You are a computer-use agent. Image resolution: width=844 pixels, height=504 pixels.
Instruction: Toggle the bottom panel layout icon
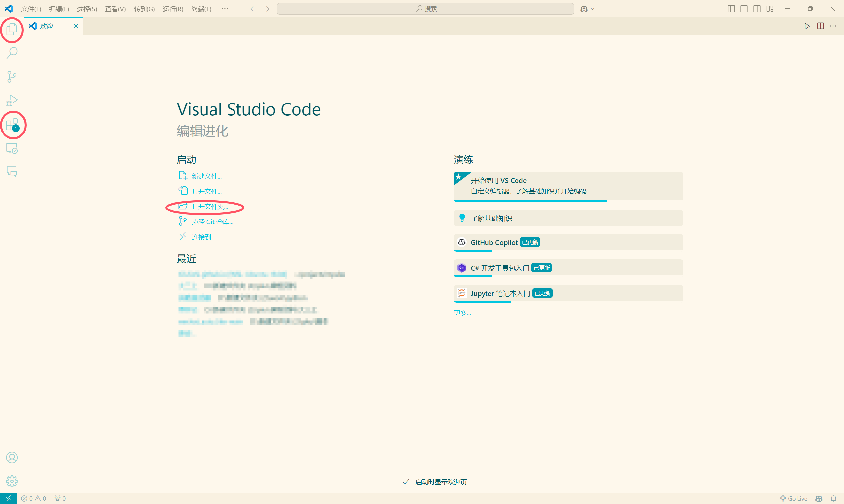(744, 9)
